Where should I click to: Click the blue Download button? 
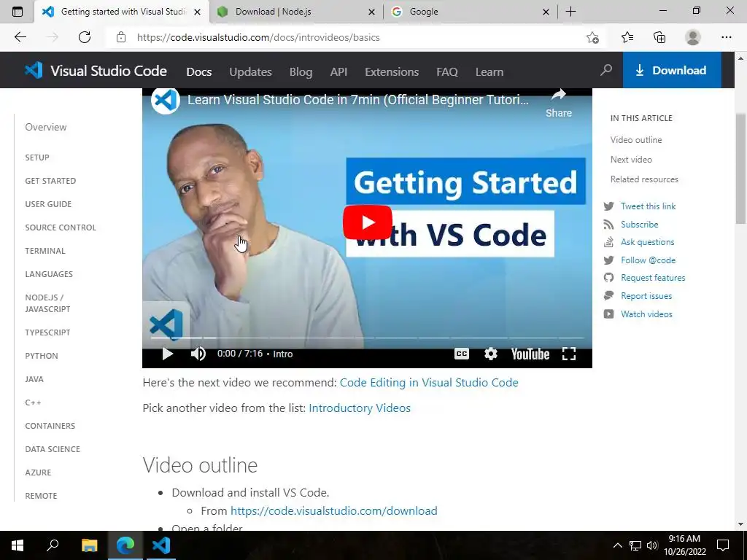pyautogui.click(x=672, y=71)
